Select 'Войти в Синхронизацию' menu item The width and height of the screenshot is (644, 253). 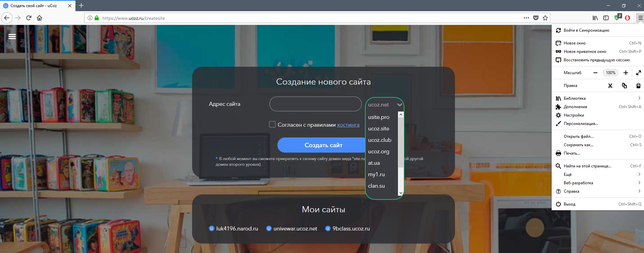598,30
